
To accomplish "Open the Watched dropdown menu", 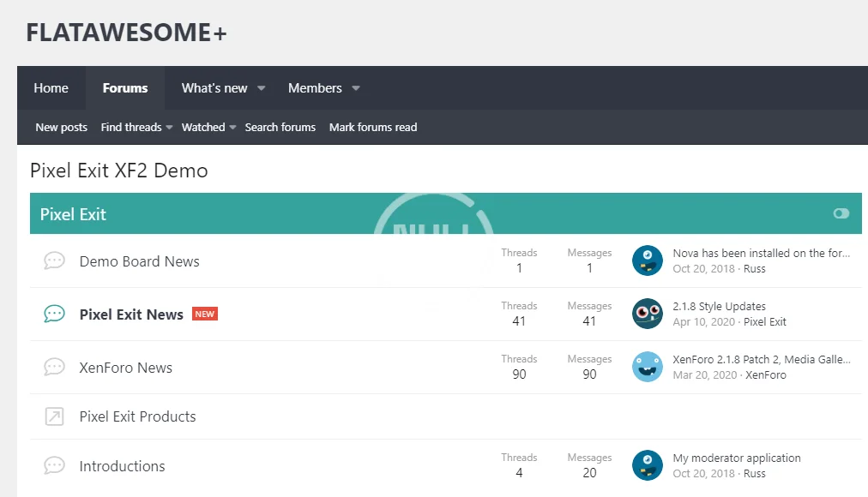I will pyautogui.click(x=208, y=127).
